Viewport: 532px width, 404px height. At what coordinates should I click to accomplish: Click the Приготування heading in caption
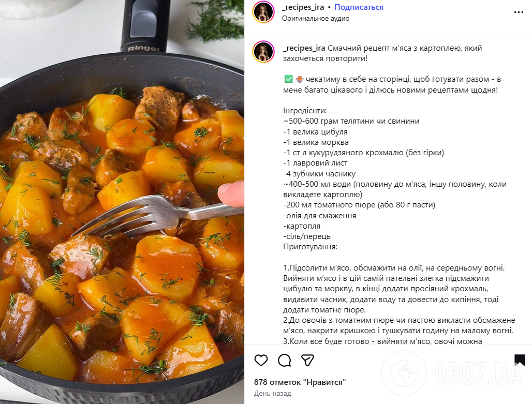pyautogui.click(x=310, y=247)
